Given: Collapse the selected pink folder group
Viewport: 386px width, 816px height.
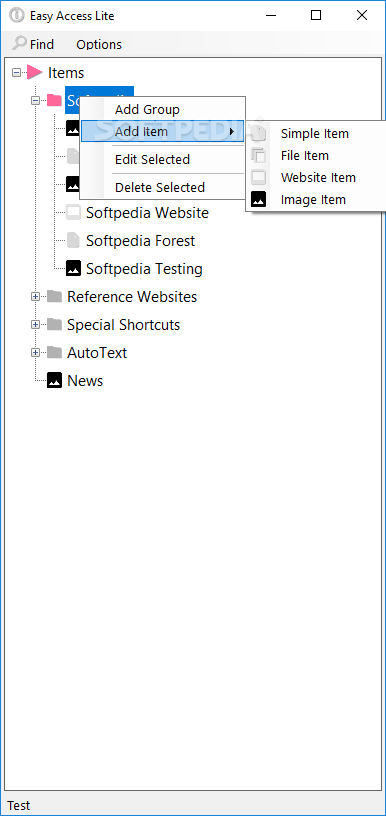Looking at the screenshot, I should click(35, 100).
